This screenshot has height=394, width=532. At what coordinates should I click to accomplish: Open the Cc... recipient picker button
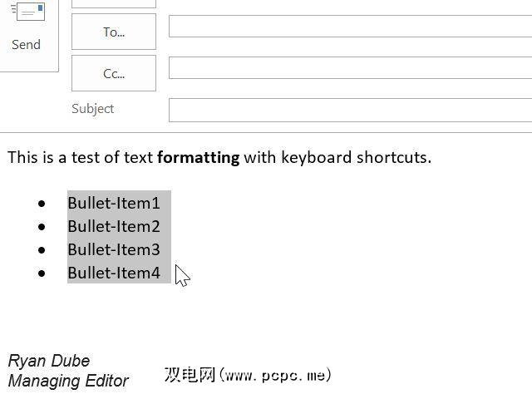(114, 73)
